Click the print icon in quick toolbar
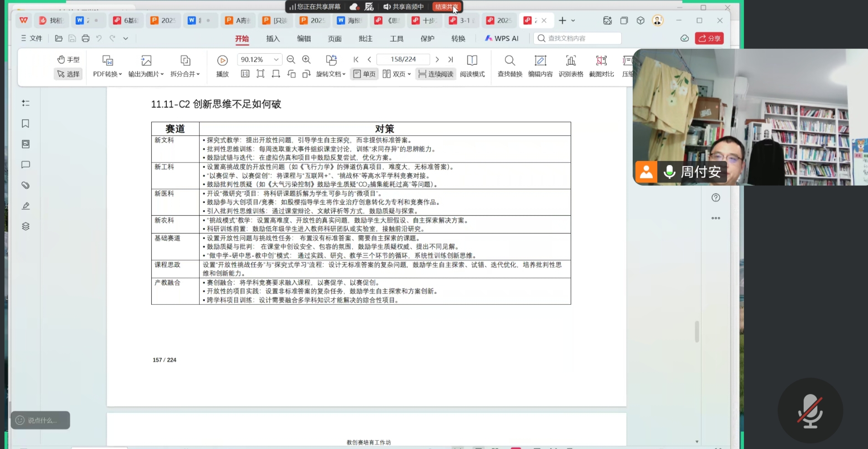Viewport: 868px width, 449px height. pos(85,38)
